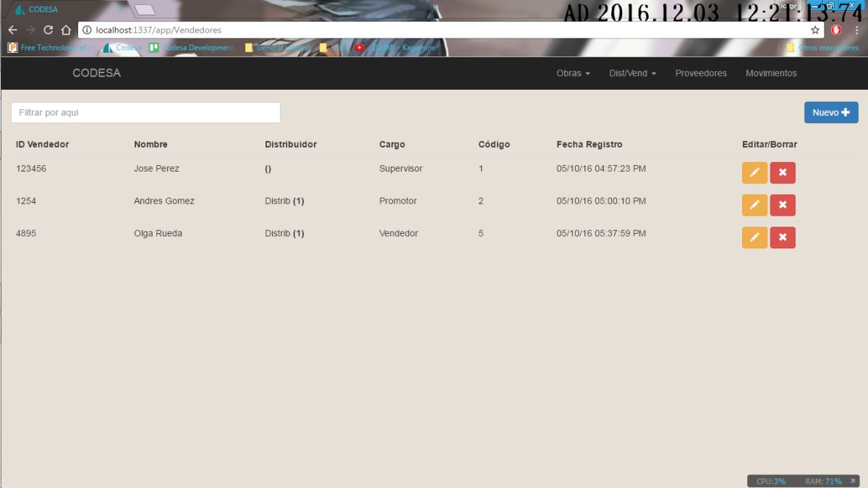Click date 05/10/16 05:37:59 PM
868x488 pixels.
pos(601,233)
